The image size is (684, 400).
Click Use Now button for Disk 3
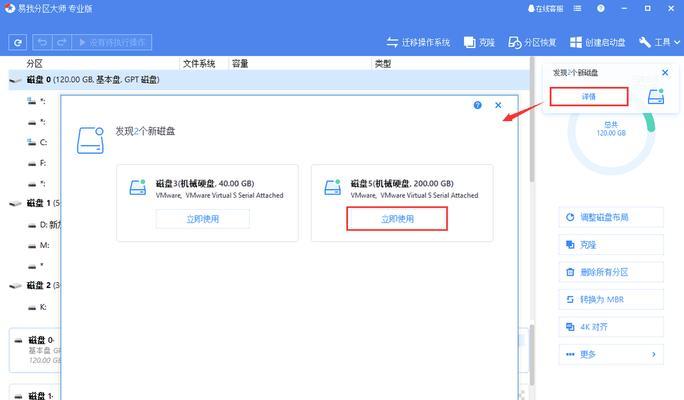(x=203, y=219)
